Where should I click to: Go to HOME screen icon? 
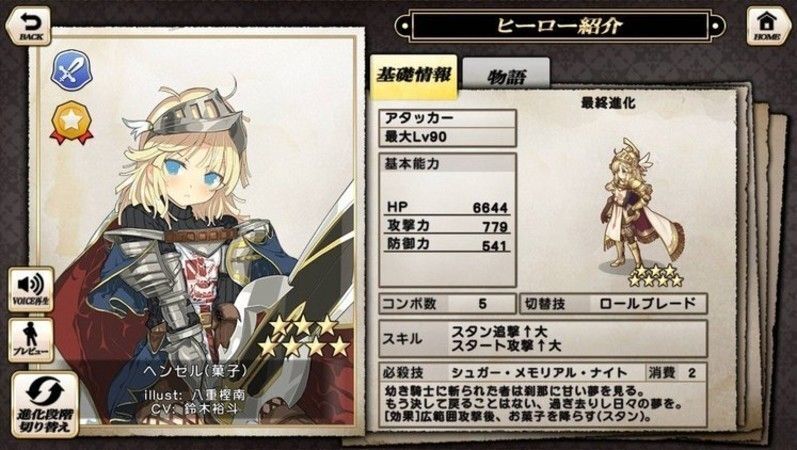click(767, 25)
